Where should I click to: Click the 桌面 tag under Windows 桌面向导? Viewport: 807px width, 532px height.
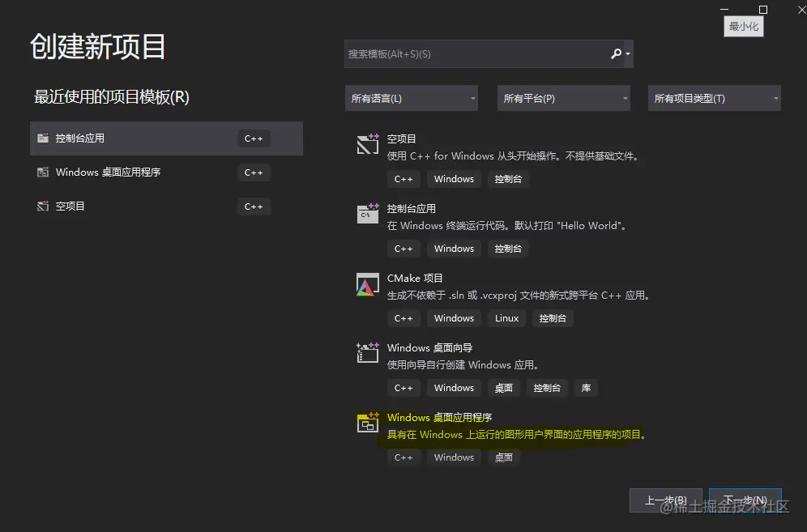pyautogui.click(x=504, y=388)
